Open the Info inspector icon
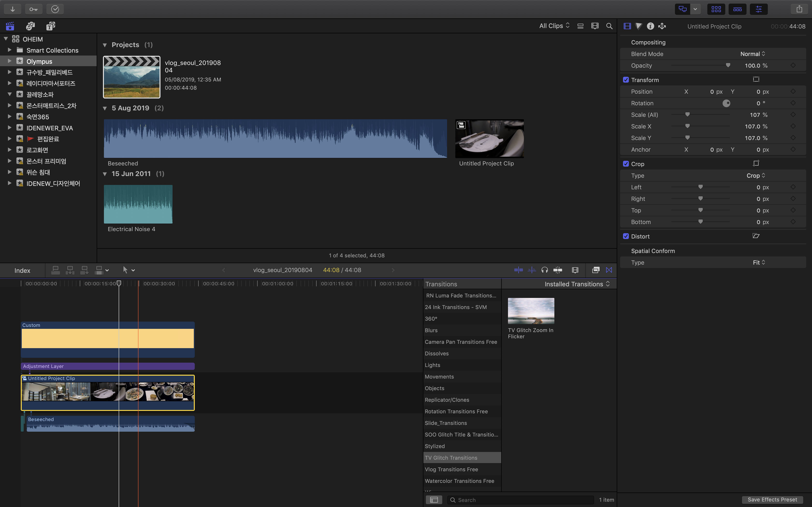The image size is (812, 507). (x=650, y=26)
